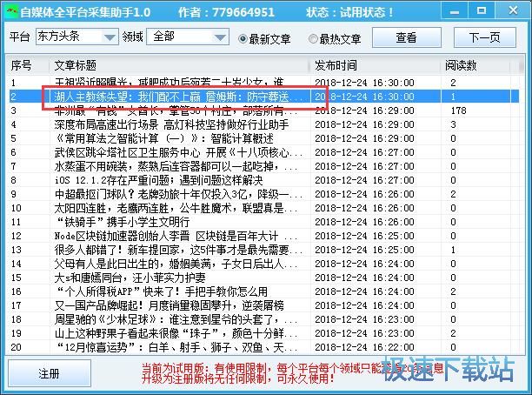Sort by the 发布时间 column header
This screenshot has width=532, height=395.
[x=376, y=65]
